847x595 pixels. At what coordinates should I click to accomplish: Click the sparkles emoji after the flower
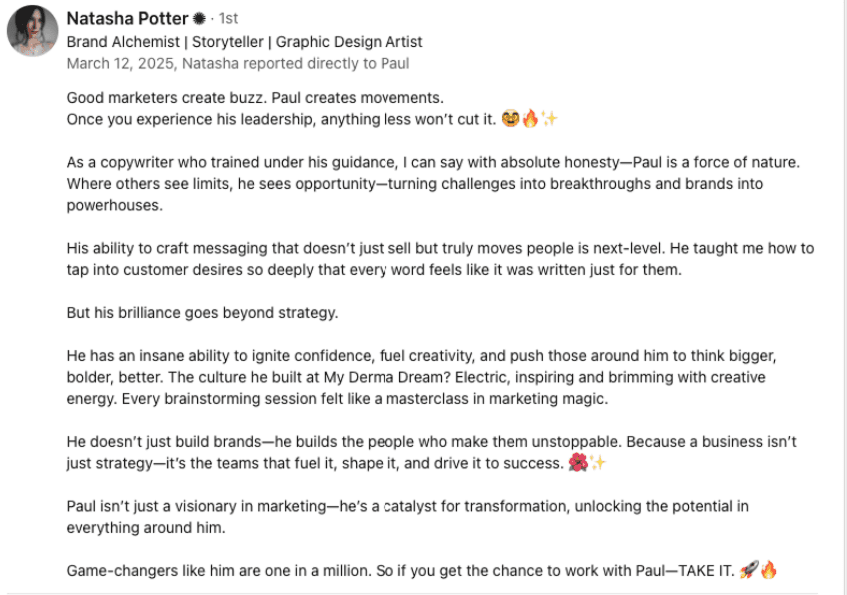click(x=597, y=463)
